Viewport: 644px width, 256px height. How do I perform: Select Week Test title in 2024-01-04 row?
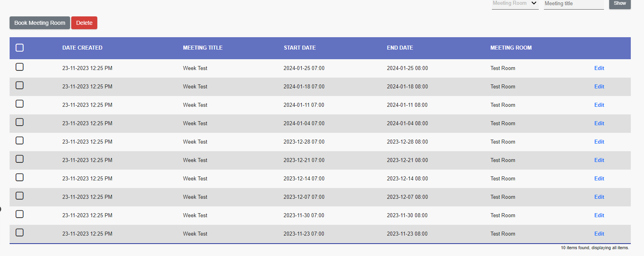(195, 123)
